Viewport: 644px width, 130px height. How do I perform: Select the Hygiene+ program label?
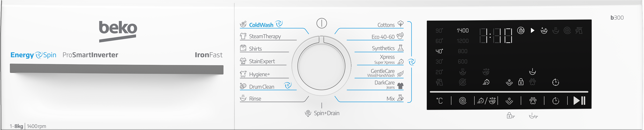[x=260, y=74]
